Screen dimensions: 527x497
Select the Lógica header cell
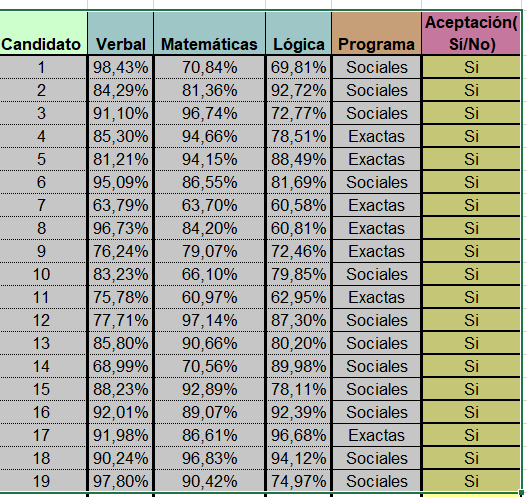click(298, 33)
